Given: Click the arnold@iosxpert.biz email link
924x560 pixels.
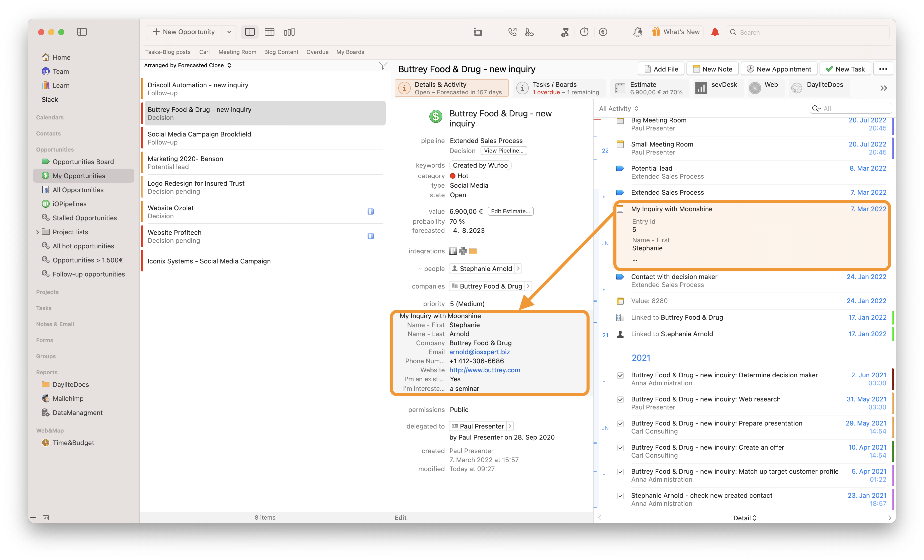Looking at the screenshot, I should (x=480, y=352).
